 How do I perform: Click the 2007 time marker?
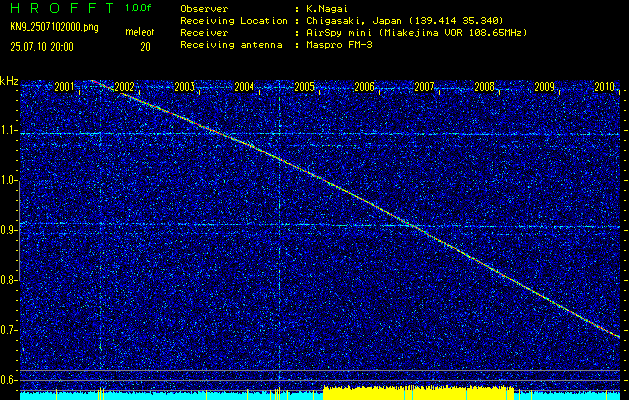[424, 87]
